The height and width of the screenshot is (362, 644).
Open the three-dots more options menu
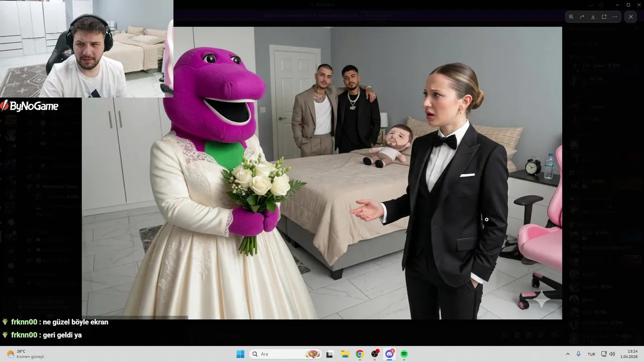(x=615, y=17)
